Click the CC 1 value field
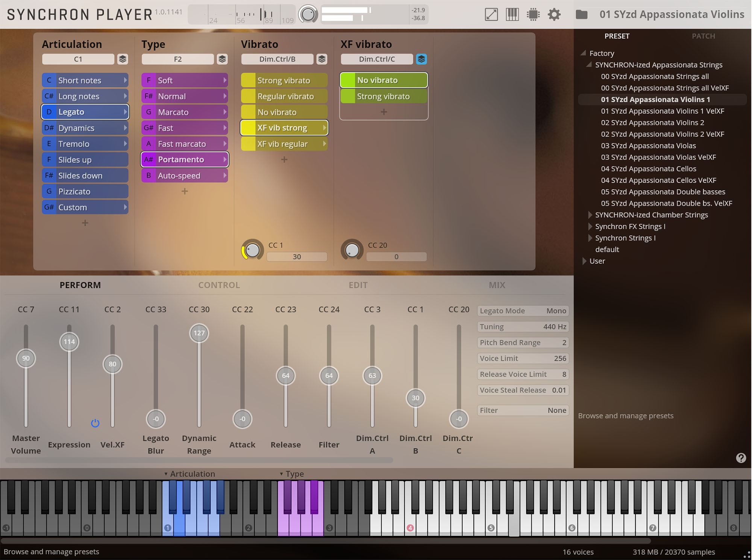Image resolution: width=752 pixels, height=560 pixels. pos(297,257)
